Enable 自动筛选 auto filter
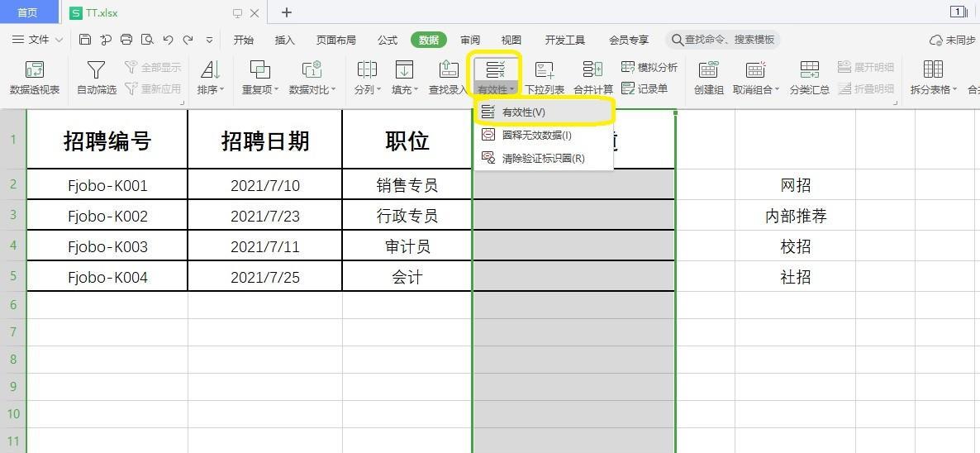The height and width of the screenshot is (453, 980). click(x=96, y=78)
